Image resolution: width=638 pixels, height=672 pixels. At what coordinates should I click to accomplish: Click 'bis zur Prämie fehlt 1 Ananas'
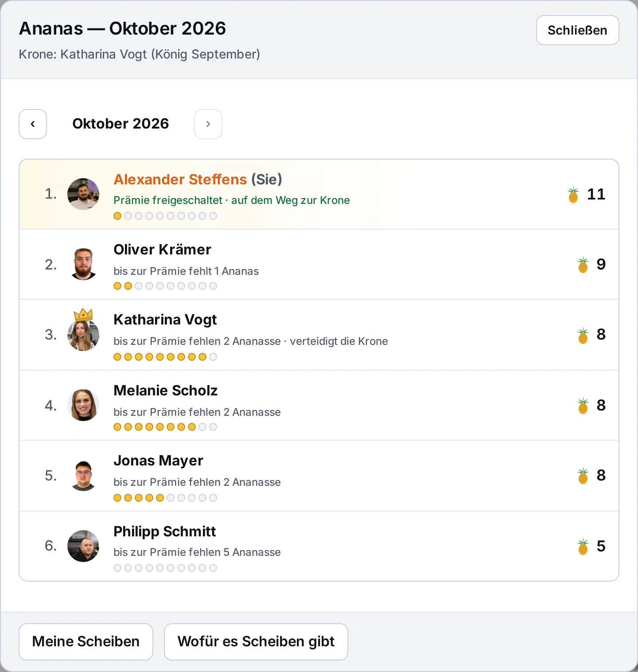(x=186, y=271)
